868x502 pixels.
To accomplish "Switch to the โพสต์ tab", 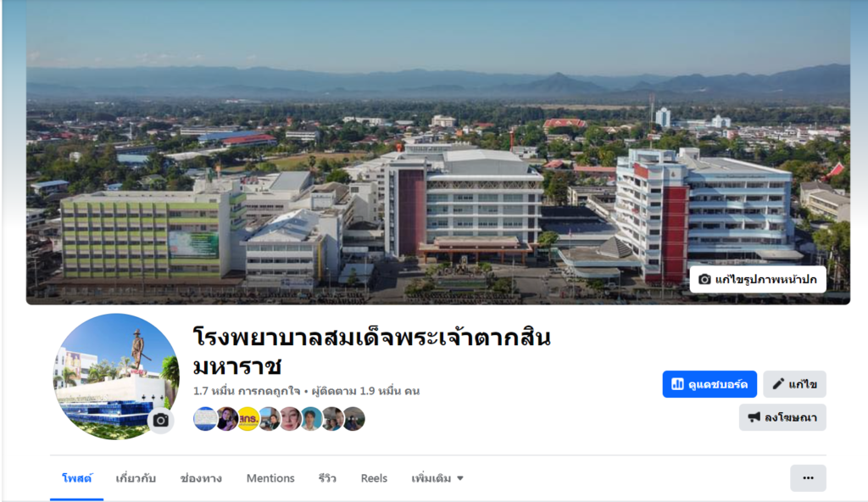I will (77, 478).
